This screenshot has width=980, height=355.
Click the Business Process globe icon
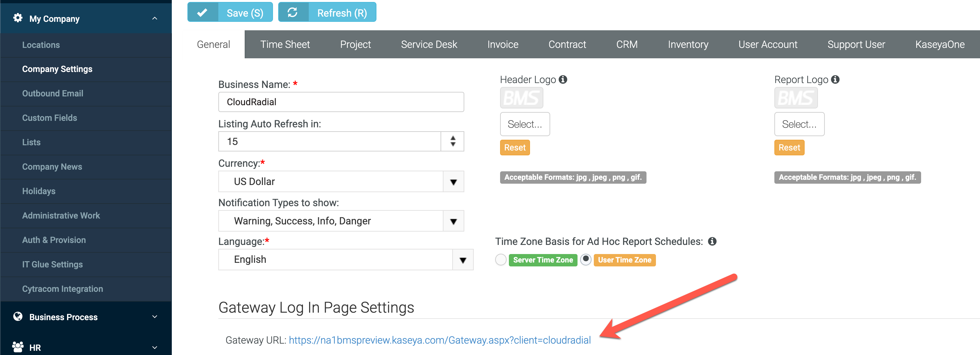(18, 316)
